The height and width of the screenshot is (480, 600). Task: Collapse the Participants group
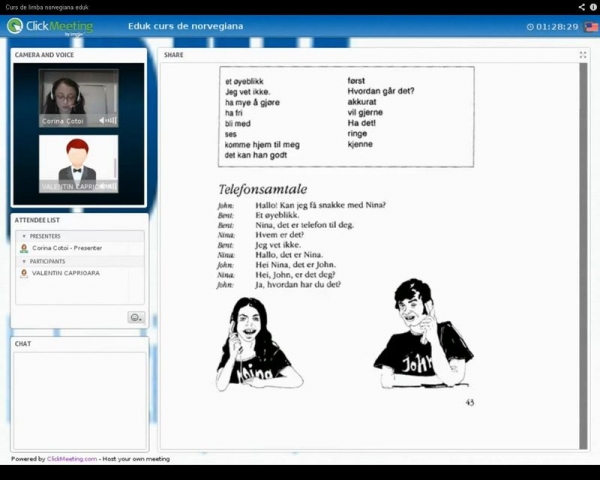(x=24, y=261)
